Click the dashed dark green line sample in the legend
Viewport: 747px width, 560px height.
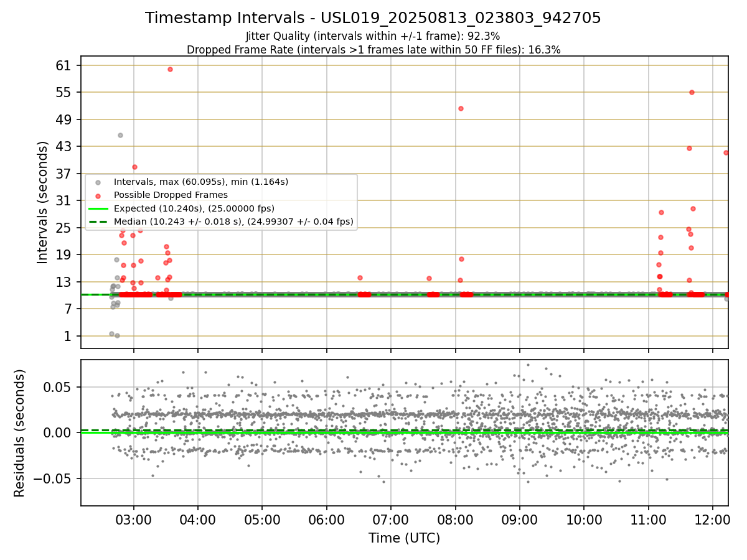point(97,222)
